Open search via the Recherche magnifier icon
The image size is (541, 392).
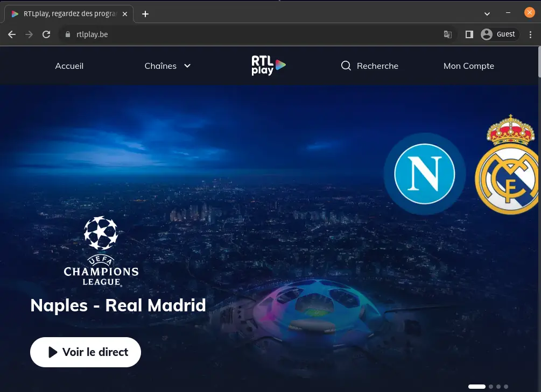point(346,66)
